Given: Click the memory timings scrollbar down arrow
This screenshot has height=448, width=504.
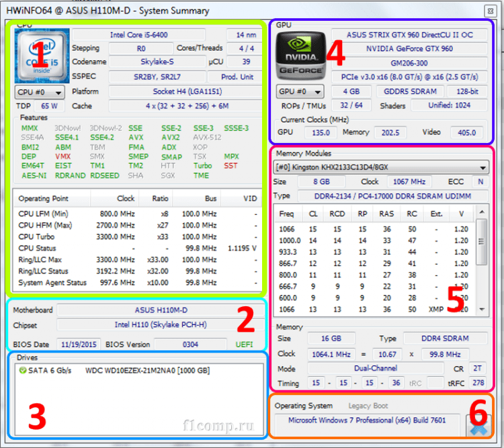Looking at the screenshot, I should coord(482,309).
